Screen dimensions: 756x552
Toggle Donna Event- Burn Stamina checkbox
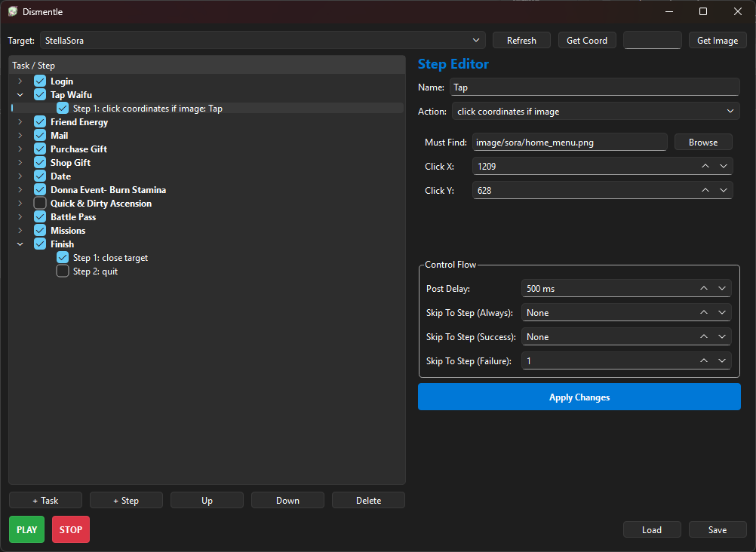pyautogui.click(x=40, y=189)
